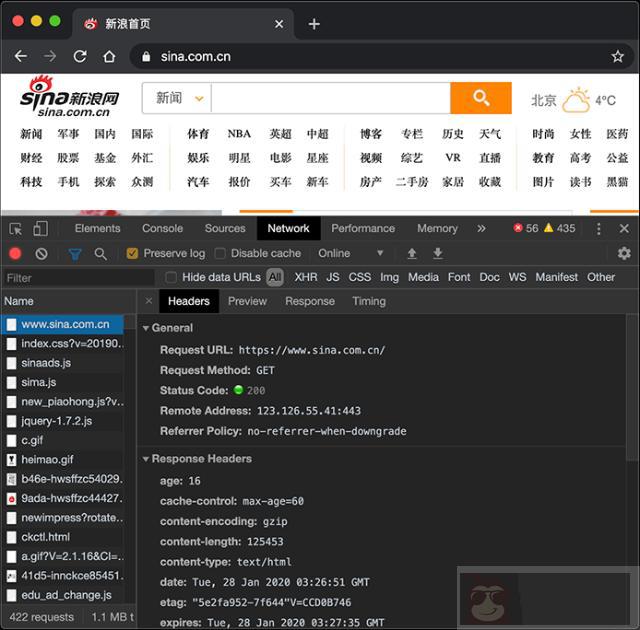Viewport: 640px width, 630px height.
Task: Reload the sina.com.cn page
Action: pos(80,56)
